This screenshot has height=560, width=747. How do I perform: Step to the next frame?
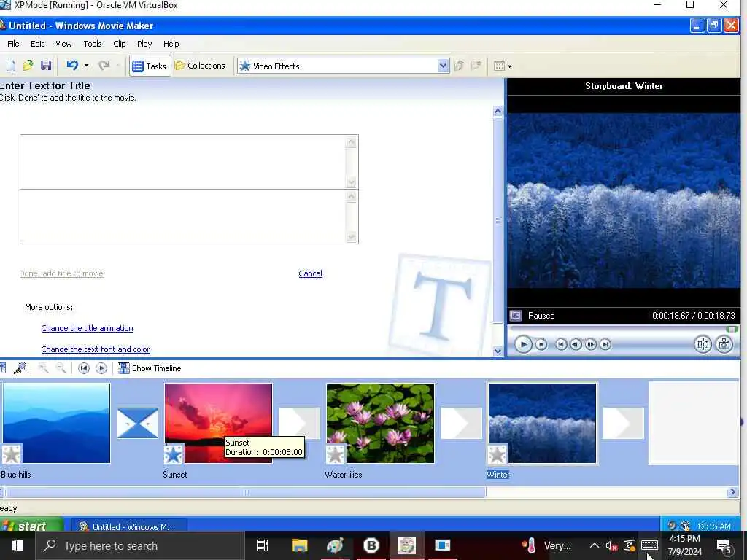[x=591, y=344]
